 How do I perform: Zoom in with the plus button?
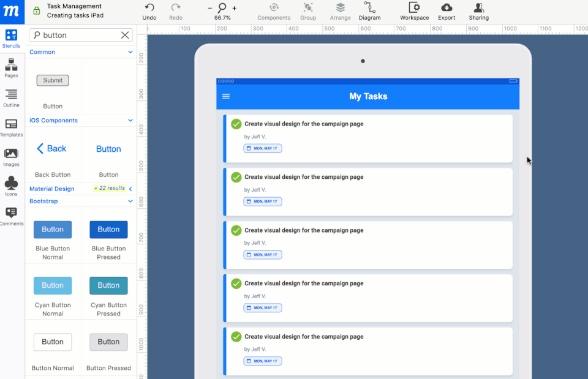click(x=235, y=8)
